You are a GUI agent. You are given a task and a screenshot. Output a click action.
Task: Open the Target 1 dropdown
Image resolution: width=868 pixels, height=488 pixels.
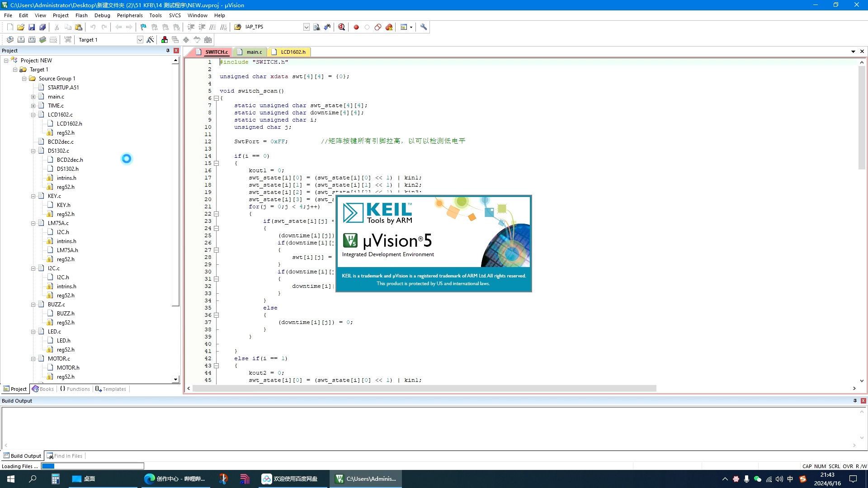click(x=140, y=40)
